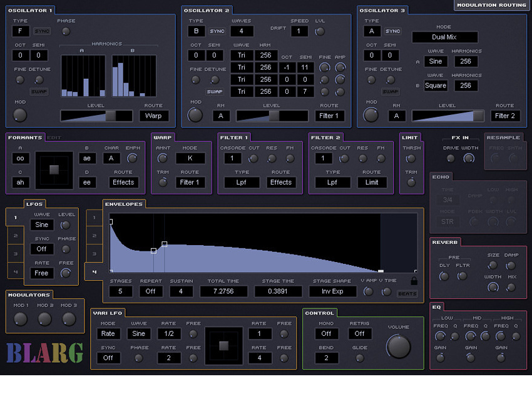Click the LFO Level knob
The height and width of the screenshot is (399, 532).
[x=65, y=225]
